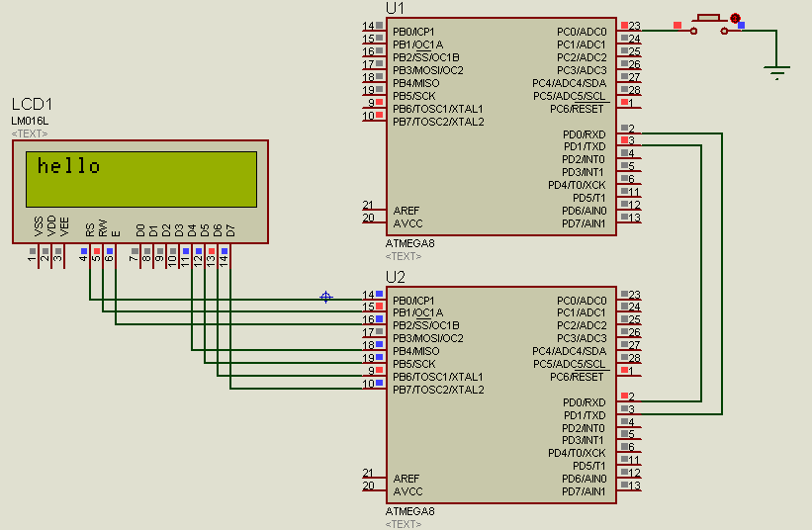The image size is (812, 530).
Task: Select the U1 ATMEGA8 chip body
Action: 501,127
